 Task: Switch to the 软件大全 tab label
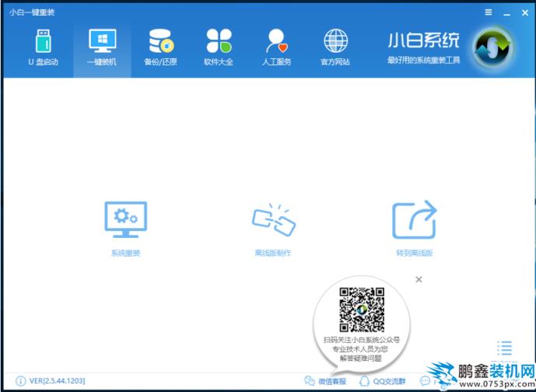pos(219,62)
